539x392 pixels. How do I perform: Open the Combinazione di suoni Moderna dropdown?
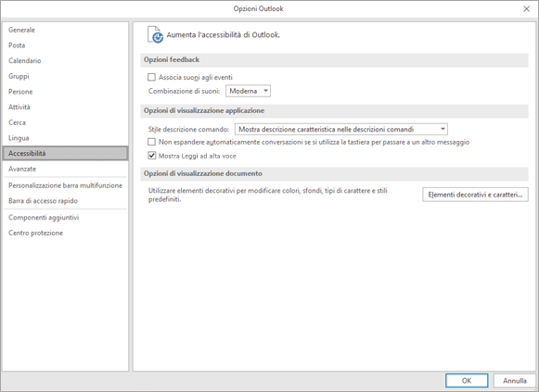[248, 91]
